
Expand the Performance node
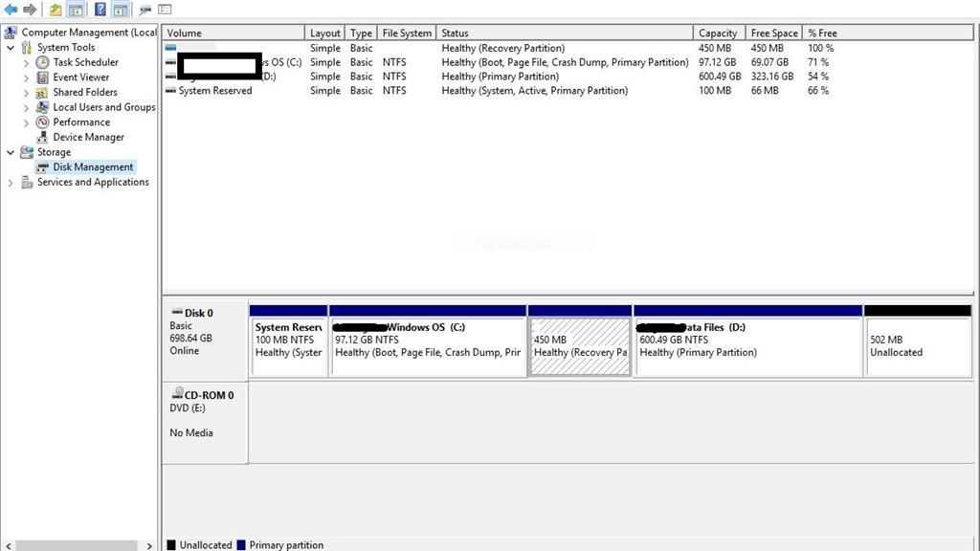(26, 122)
